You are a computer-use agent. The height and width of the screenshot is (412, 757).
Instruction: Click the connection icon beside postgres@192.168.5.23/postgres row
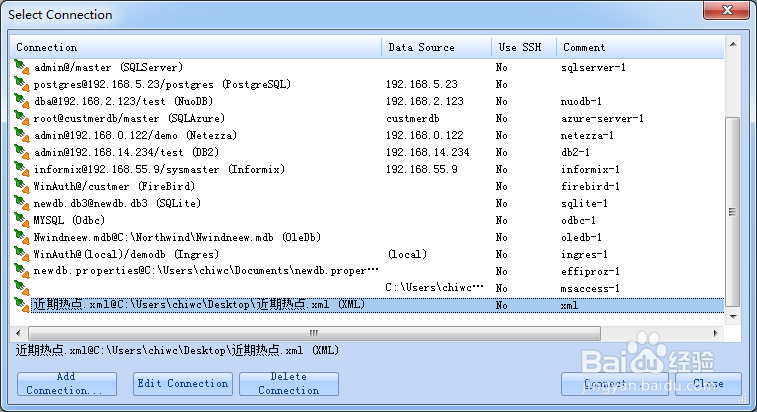(22, 84)
